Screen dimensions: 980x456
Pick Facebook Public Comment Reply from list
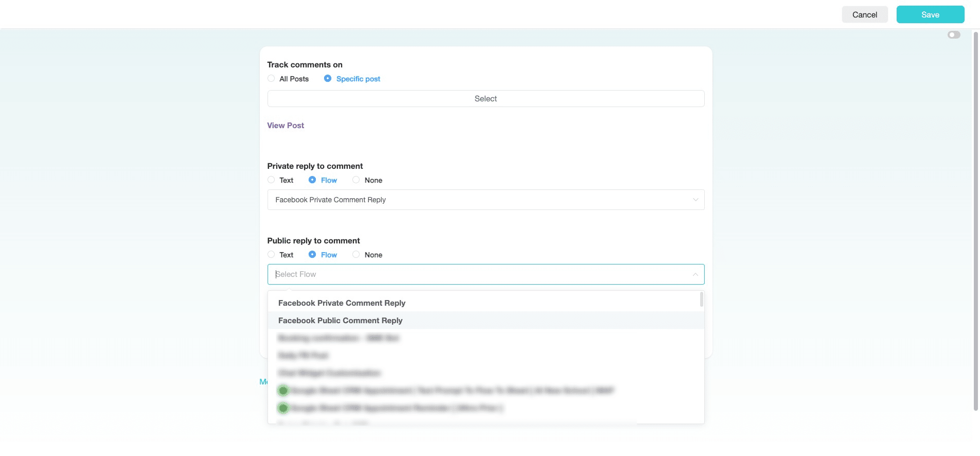486,321
